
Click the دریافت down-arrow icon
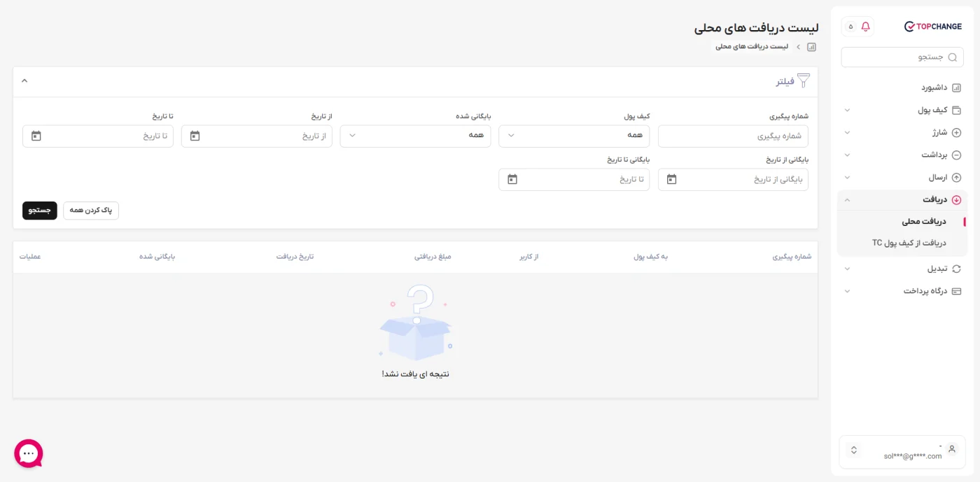pos(956,199)
